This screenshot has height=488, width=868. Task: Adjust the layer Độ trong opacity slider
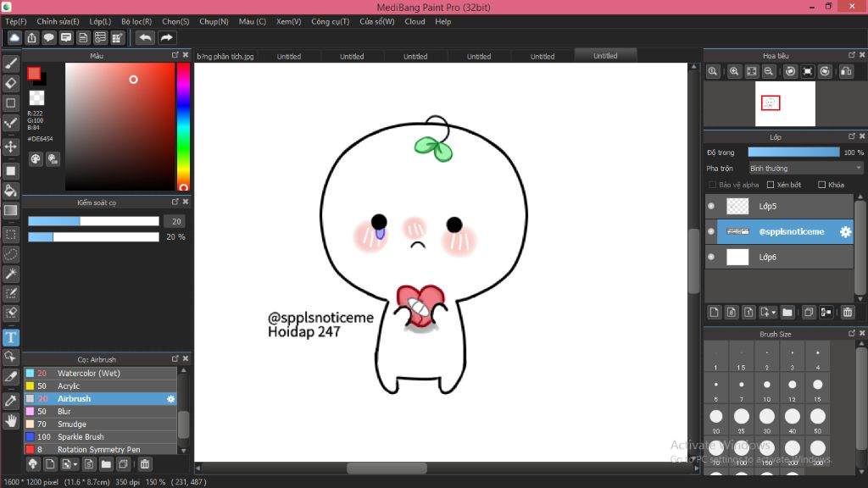[793, 152]
